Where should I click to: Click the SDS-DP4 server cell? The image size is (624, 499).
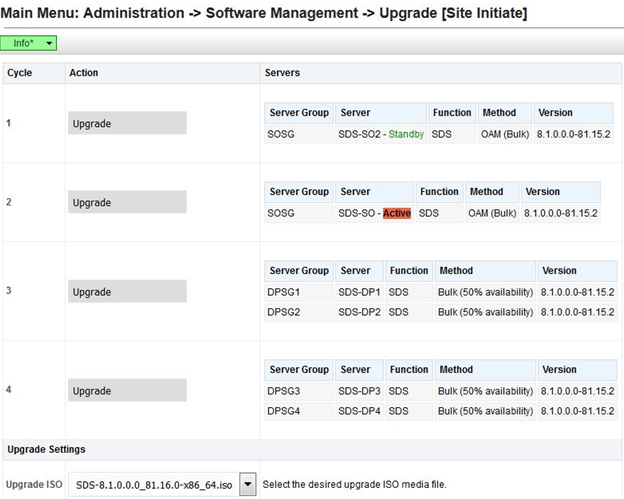359,411
